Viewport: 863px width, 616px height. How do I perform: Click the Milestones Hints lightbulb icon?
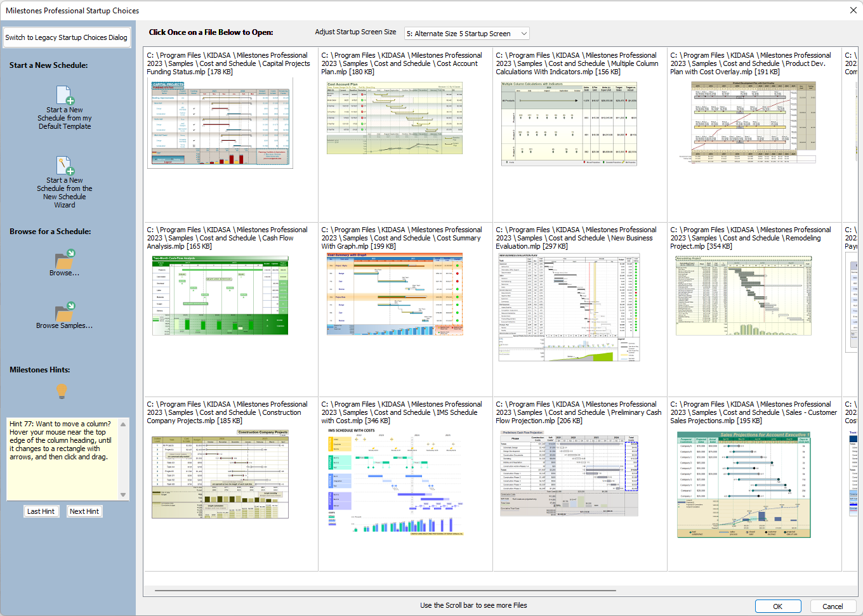click(x=62, y=391)
